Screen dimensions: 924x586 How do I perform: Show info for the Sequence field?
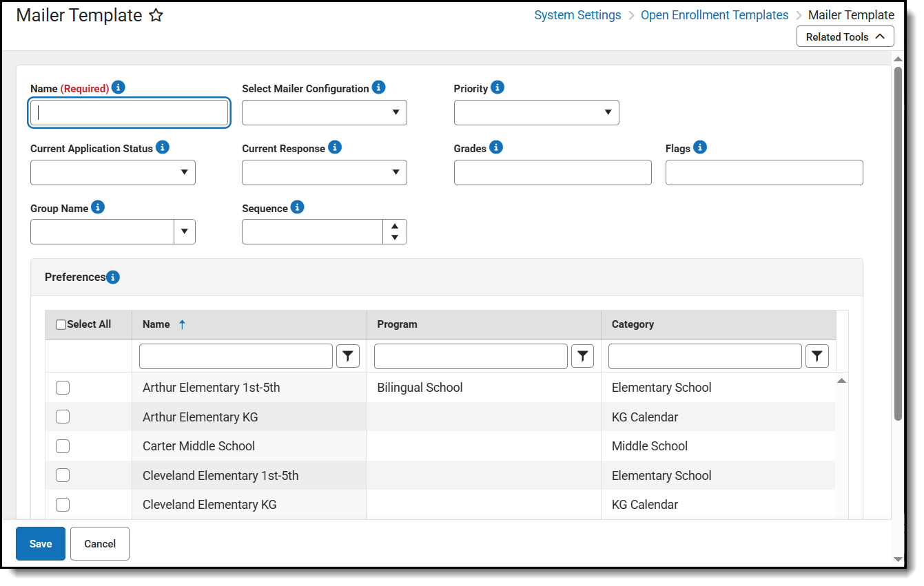click(297, 207)
